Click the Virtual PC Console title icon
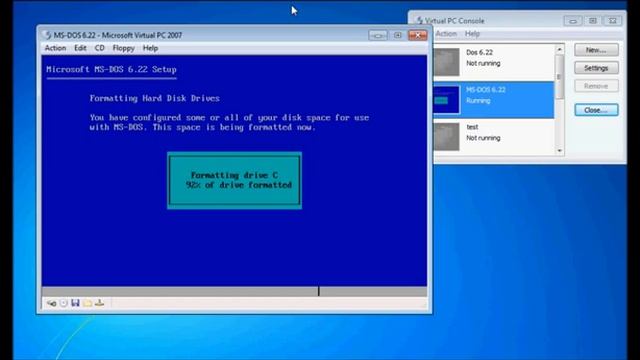Screen dimensions: 640x360 (419, 20)
